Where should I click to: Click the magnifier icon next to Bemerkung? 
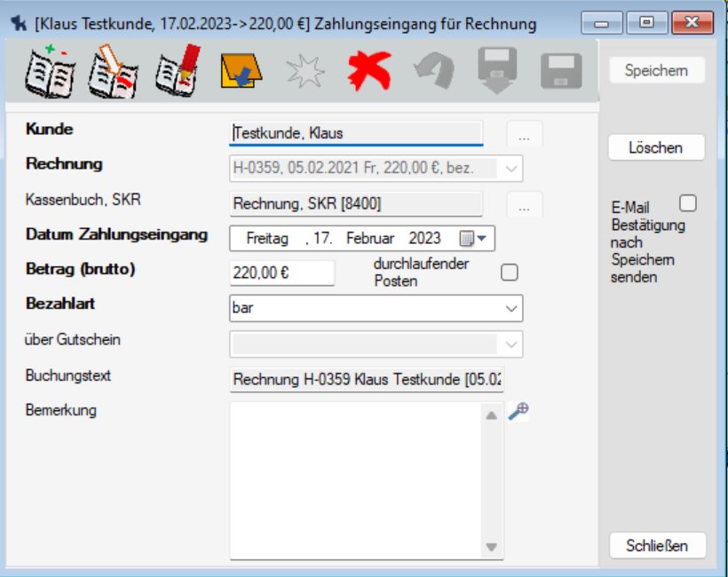click(518, 410)
